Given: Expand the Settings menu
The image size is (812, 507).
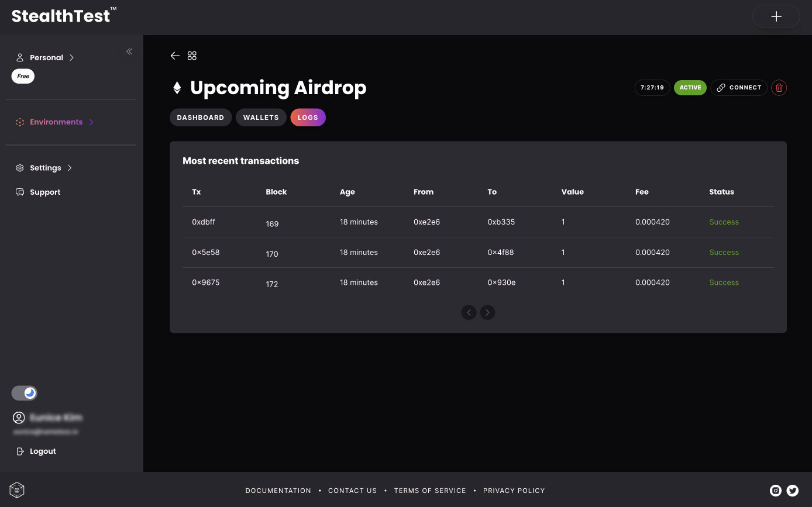Looking at the screenshot, I should (x=46, y=168).
